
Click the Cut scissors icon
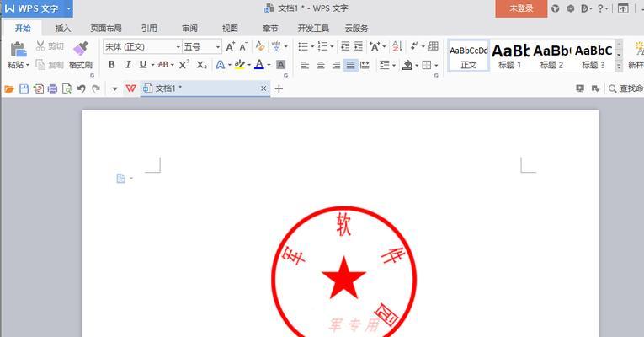(40, 45)
